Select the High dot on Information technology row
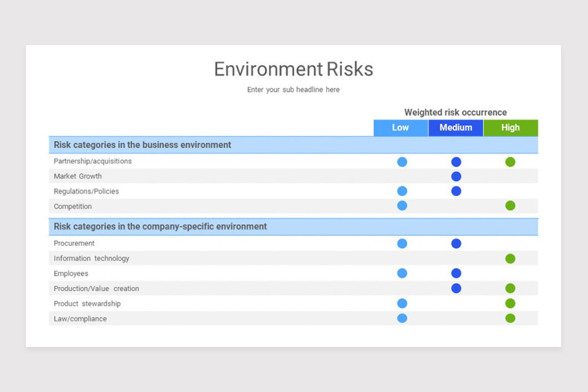Viewport: 588px width, 392px height. 511,258
